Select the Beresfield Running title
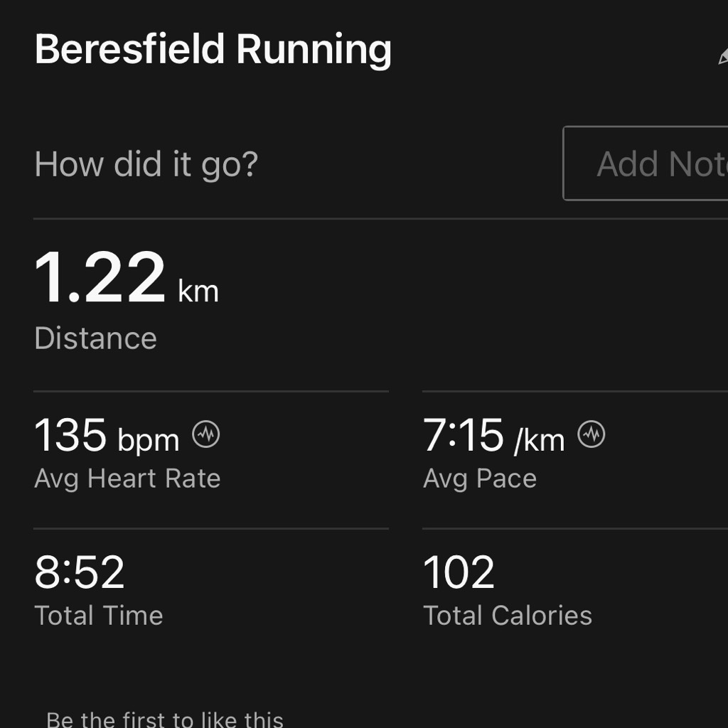Screen dimensions: 728x728 point(213,49)
